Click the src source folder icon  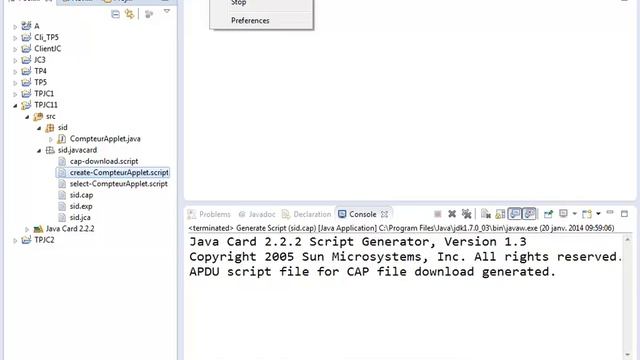coord(38,117)
